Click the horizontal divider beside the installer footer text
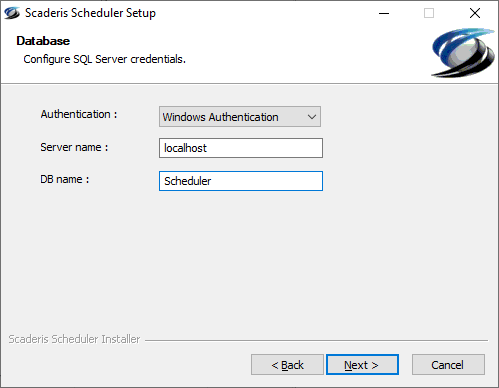The image size is (499, 388). click(x=317, y=340)
